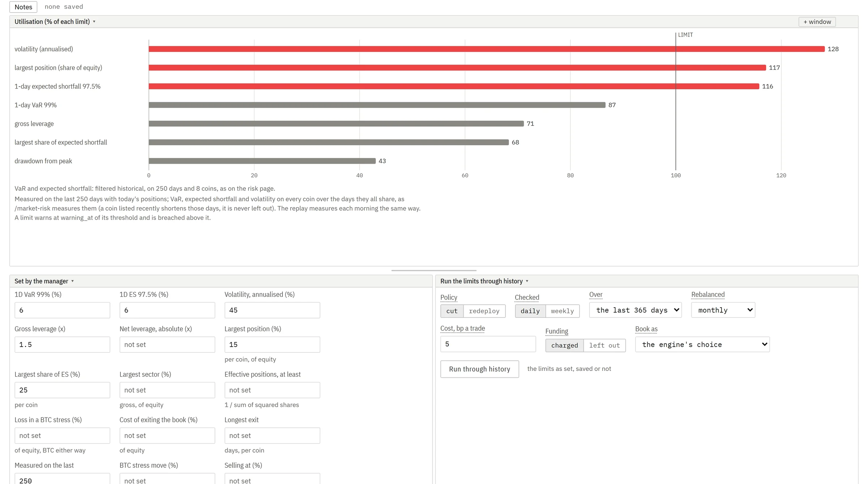The height and width of the screenshot is (484, 868).
Task: Click Run through history button
Action: point(480,369)
